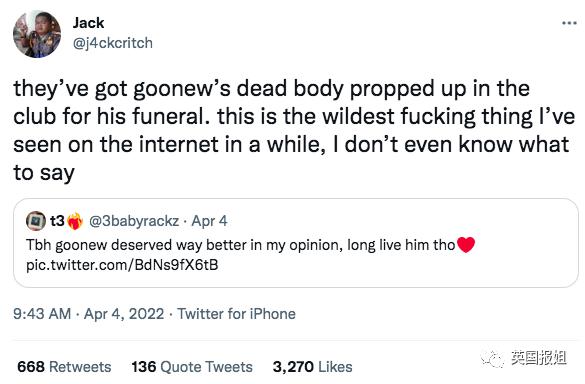The width and height of the screenshot is (585, 384).
Task: Click the WeChat watermark logo icon
Action: 492,359
